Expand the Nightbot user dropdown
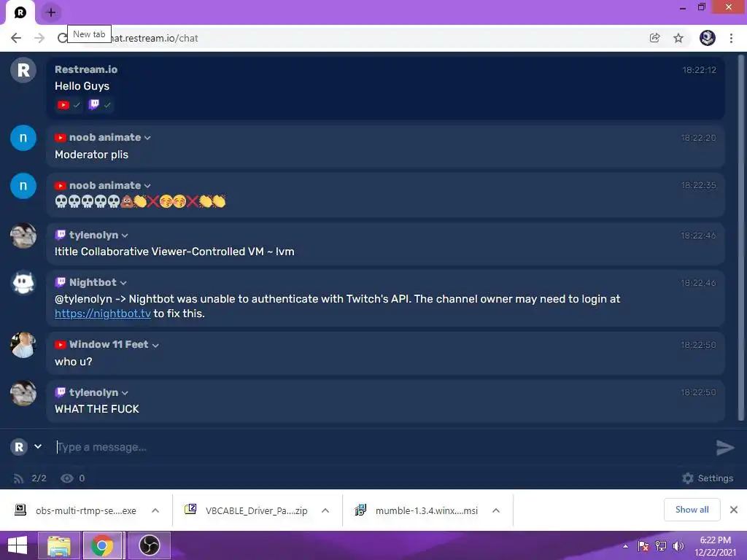Screen dimensions: 747x560 click(123, 284)
